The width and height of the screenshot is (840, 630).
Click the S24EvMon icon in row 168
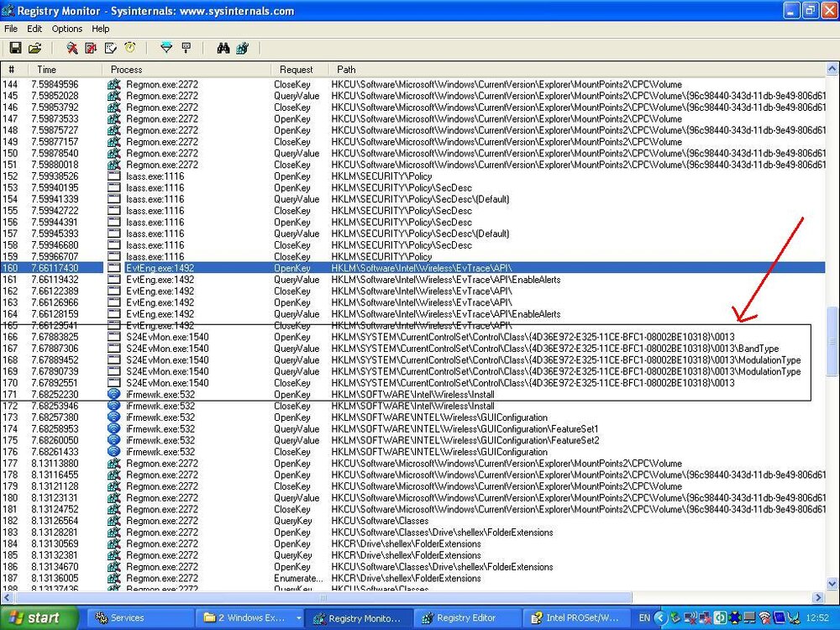point(113,360)
